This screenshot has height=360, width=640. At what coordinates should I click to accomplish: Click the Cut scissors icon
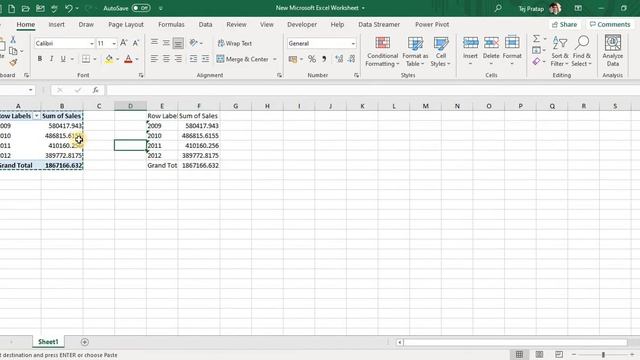point(13,40)
